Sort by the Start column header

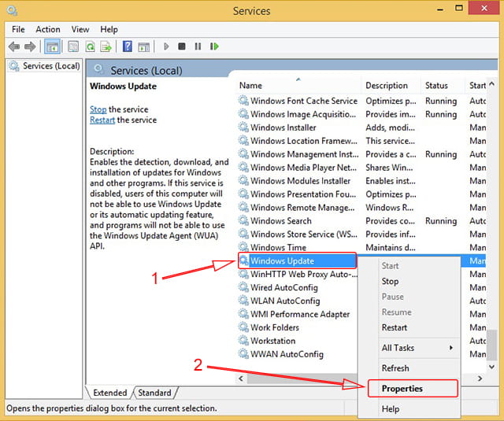(476, 86)
